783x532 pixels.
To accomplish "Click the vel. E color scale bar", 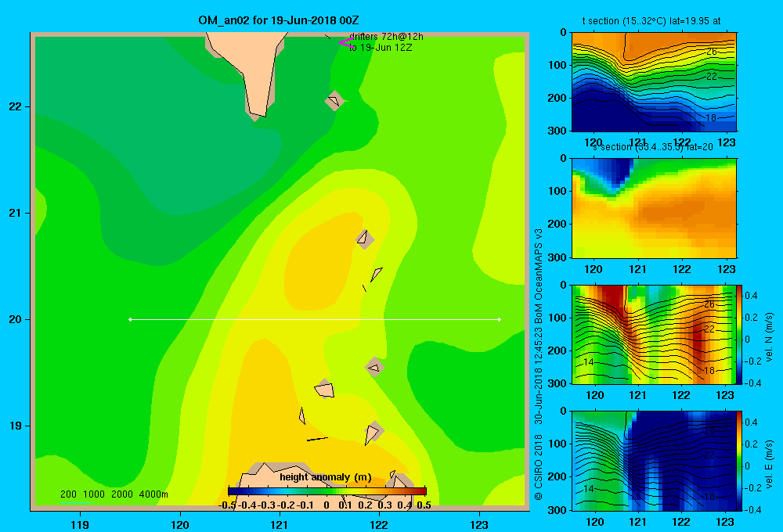I will [x=740, y=460].
